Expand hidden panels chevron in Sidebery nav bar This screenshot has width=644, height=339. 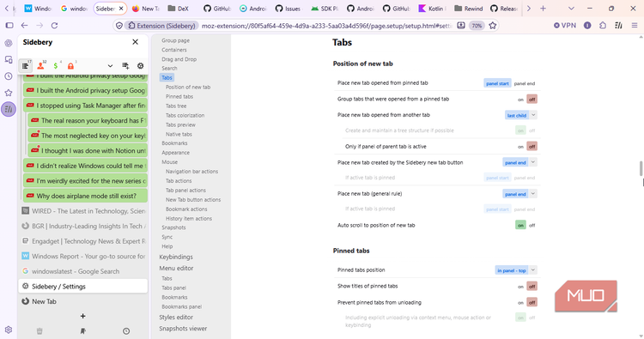coord(110,66)
